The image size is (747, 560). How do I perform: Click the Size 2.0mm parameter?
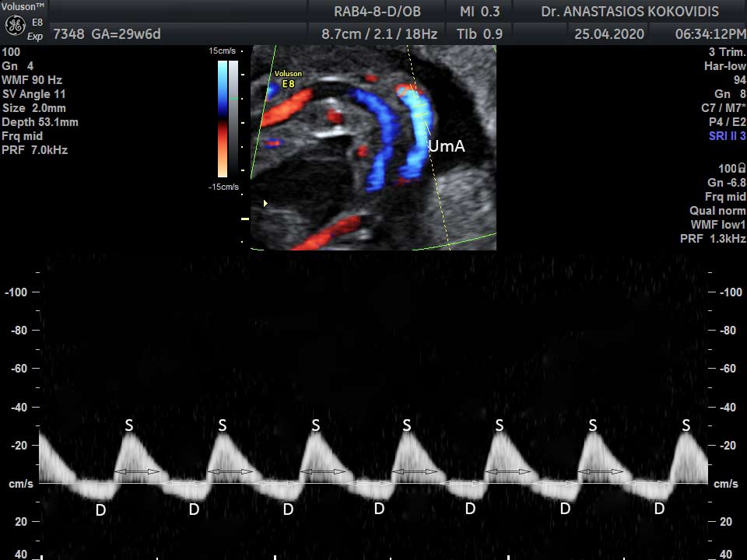[x=33, y=108]
